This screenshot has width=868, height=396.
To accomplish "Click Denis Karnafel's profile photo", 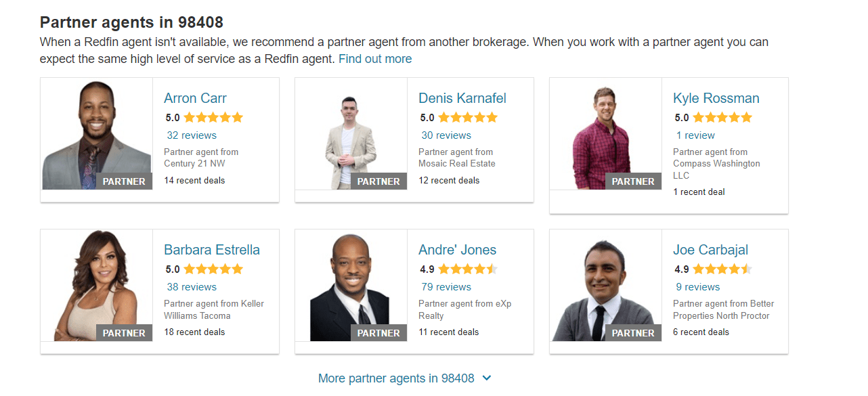I will pyautogui.click(x=350, y=133).
